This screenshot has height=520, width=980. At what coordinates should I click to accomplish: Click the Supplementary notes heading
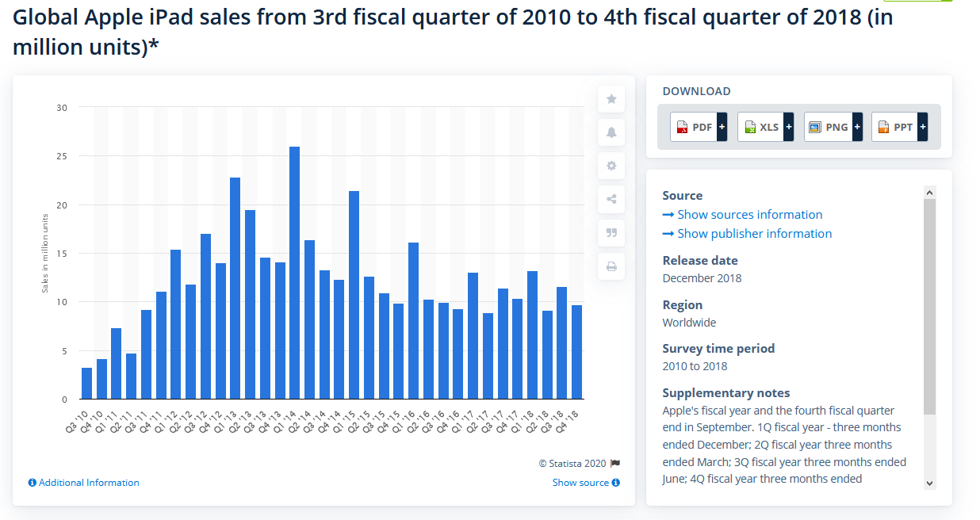point(726,393)
